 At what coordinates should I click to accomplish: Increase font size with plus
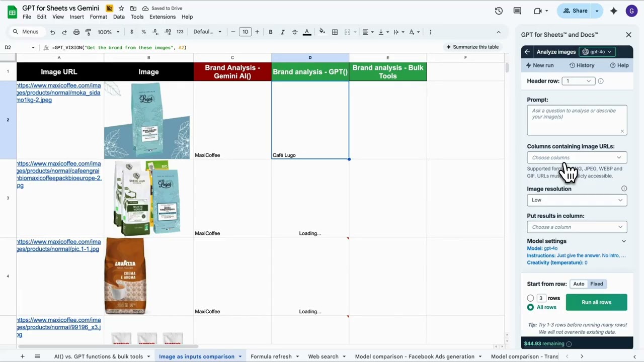(257, 32)
